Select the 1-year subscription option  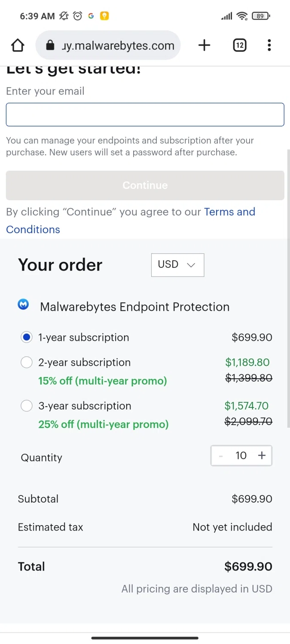pos(27,337)
